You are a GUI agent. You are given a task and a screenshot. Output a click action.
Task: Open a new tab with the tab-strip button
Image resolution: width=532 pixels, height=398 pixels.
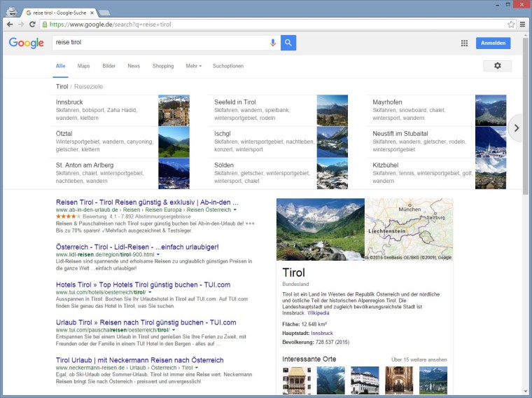tap(104, 13)
